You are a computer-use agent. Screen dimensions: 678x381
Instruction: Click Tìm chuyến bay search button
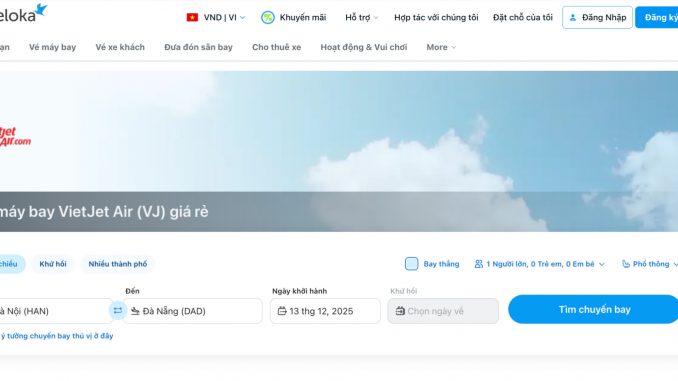tap(594, 309)
